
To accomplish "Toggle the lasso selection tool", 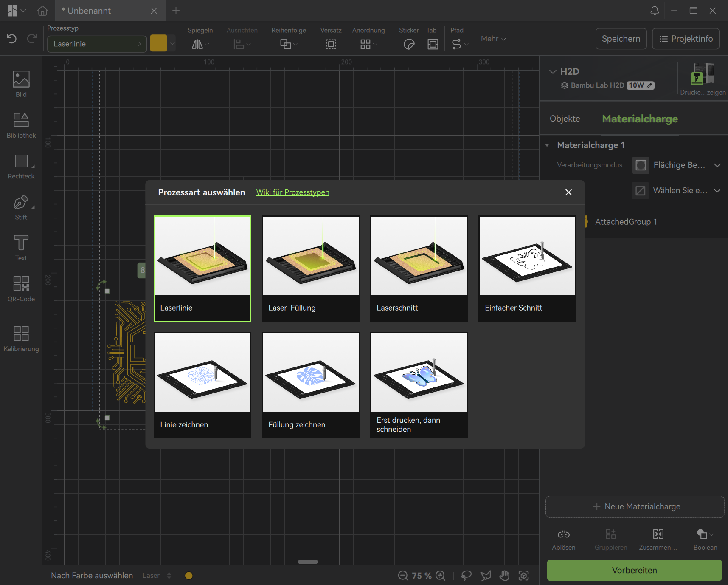I will click(x=466, y=576).
